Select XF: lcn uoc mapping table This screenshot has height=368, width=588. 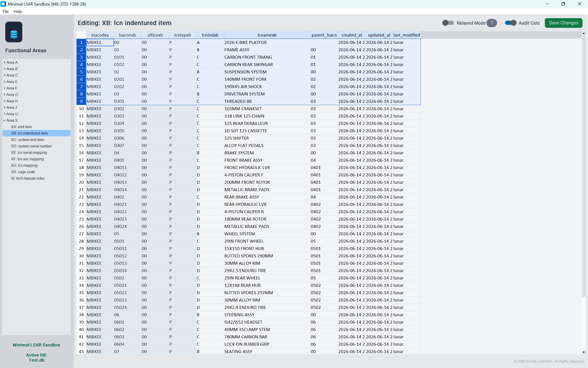coord(27,159)
